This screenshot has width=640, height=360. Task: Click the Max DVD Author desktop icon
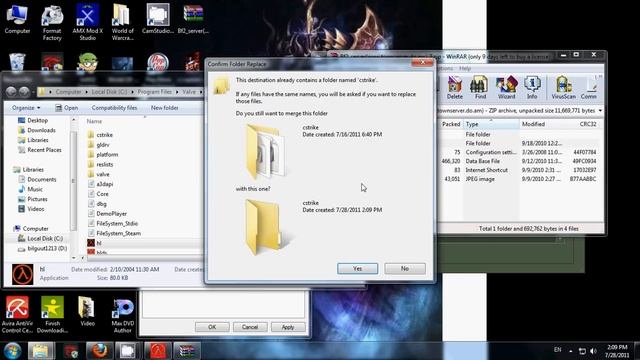pyautogui.click(x=122, y=314)
